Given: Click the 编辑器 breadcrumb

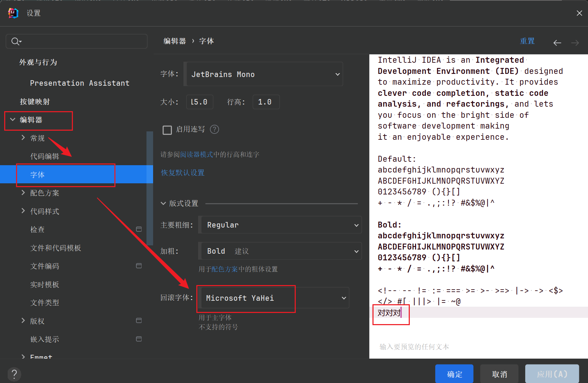Looking at the screenshot, I should (x=175, y=41).
